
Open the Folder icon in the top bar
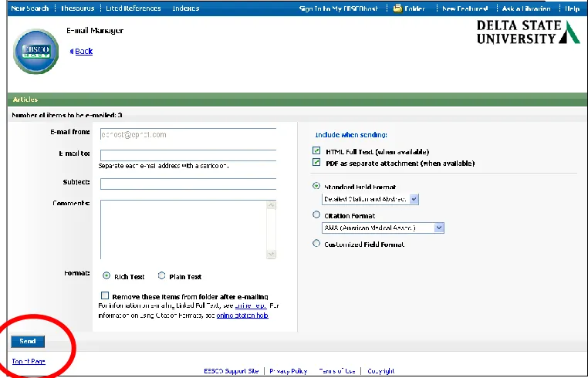(x=397, y=8)
